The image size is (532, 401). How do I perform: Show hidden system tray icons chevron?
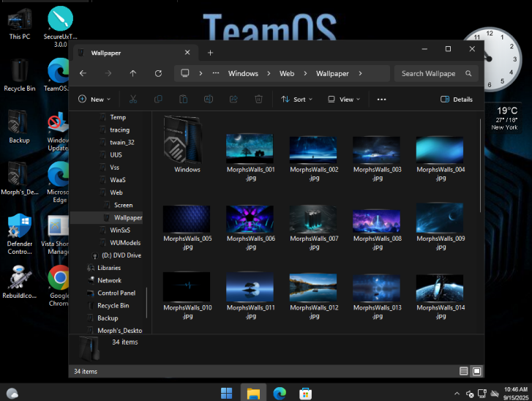tap(457, 394)
